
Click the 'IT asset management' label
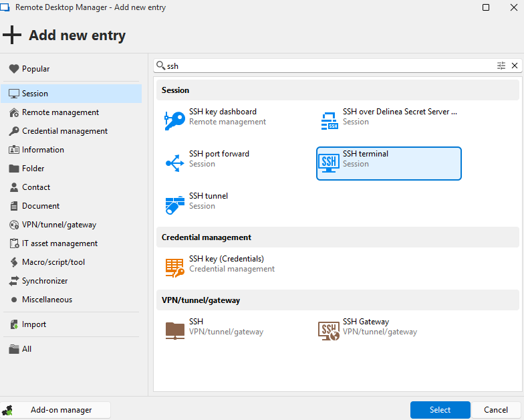coord(60,243)
